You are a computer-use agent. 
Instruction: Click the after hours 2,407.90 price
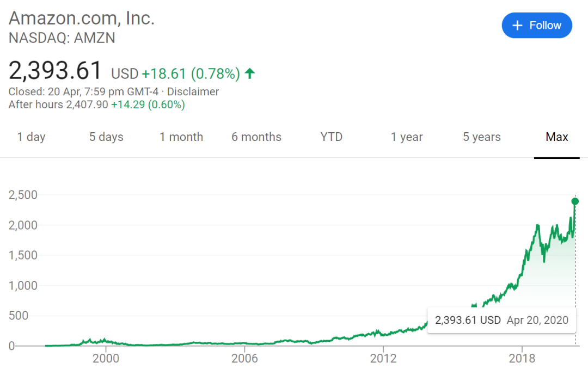pos(88,104)
